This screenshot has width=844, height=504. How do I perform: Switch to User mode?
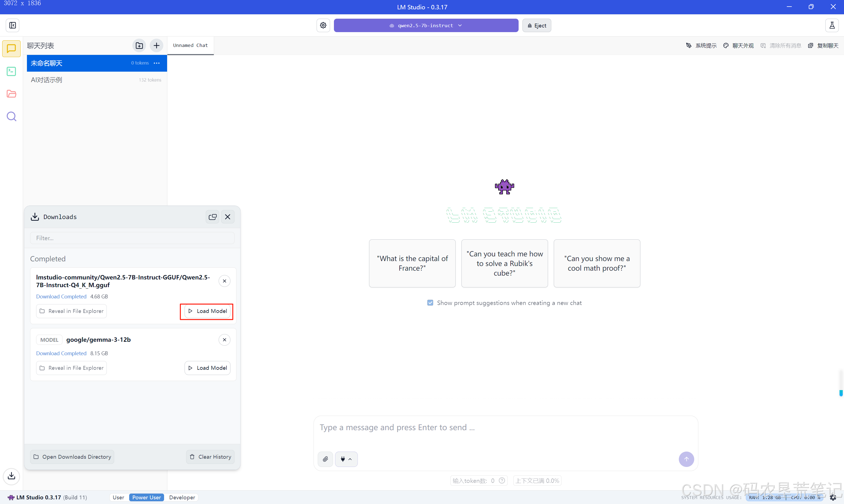(x=118, y=497)
